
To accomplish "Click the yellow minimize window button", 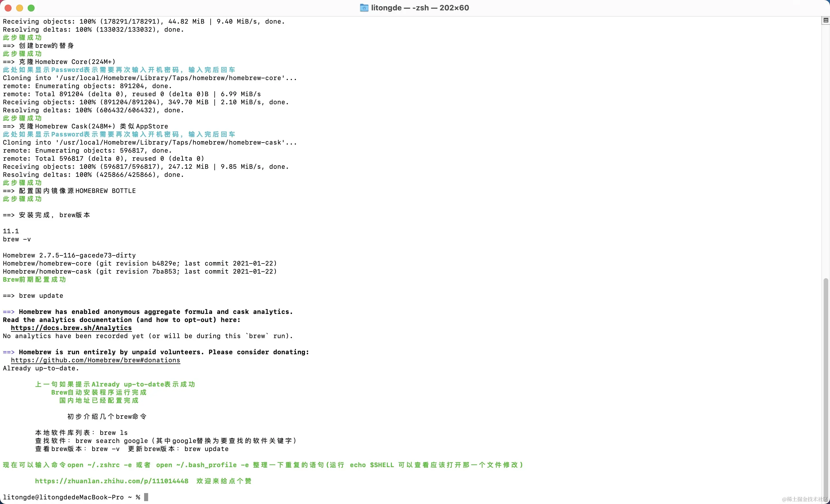I will click(20, 8).
